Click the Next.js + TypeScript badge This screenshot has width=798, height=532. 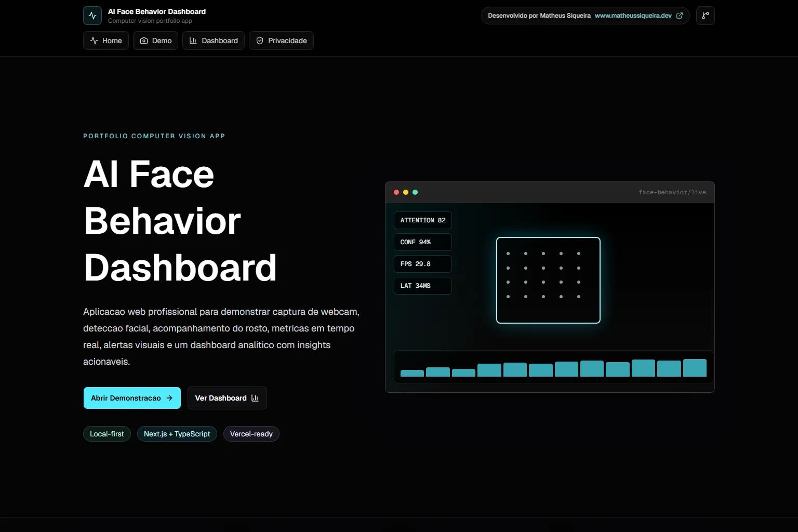click(177, 434)
